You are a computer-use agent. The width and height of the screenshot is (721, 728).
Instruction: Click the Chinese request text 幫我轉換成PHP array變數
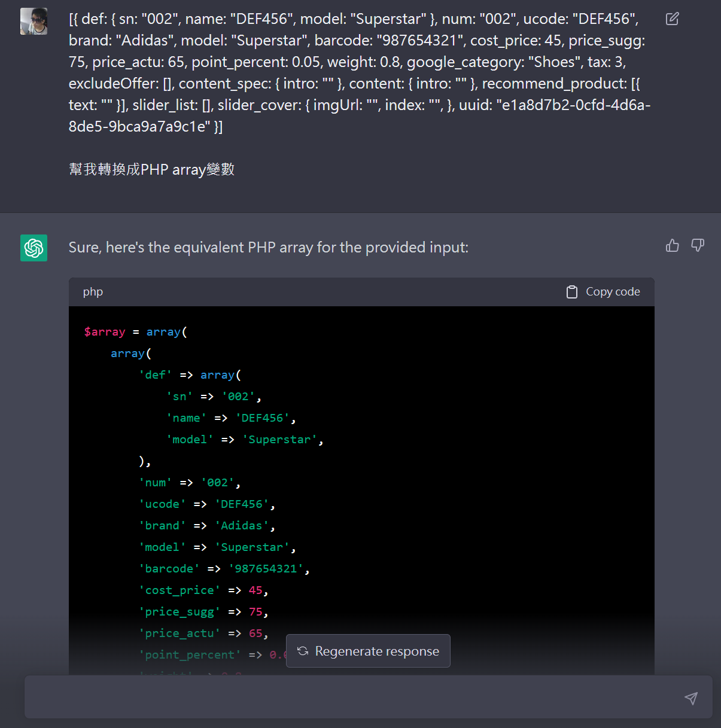pyautogui.click(x=151, y=170)
